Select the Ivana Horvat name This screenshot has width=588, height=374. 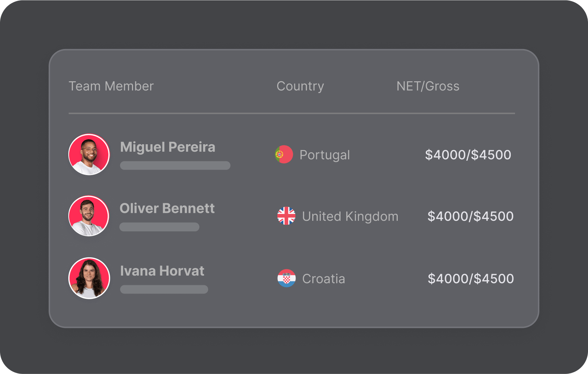click(x=162, y=271)
